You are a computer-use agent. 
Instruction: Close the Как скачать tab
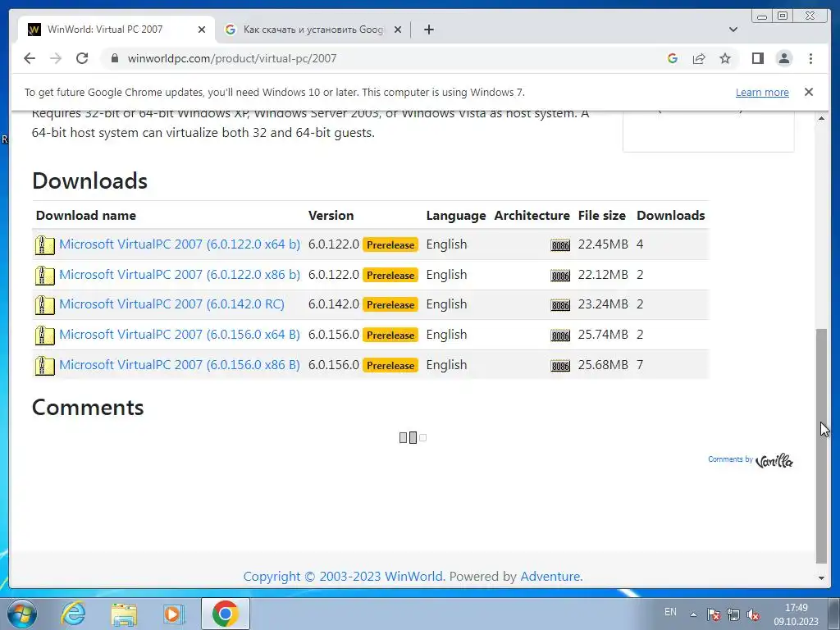point(398,30)
